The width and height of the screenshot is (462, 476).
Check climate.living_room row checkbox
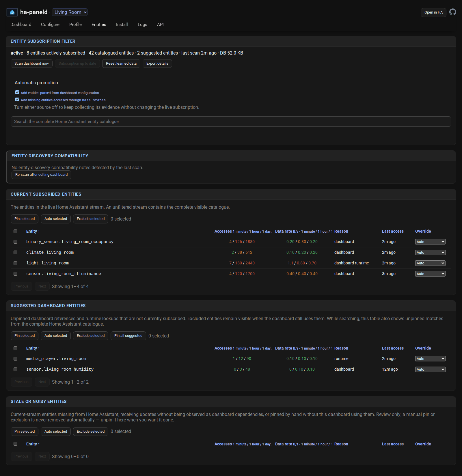point(16,252)
